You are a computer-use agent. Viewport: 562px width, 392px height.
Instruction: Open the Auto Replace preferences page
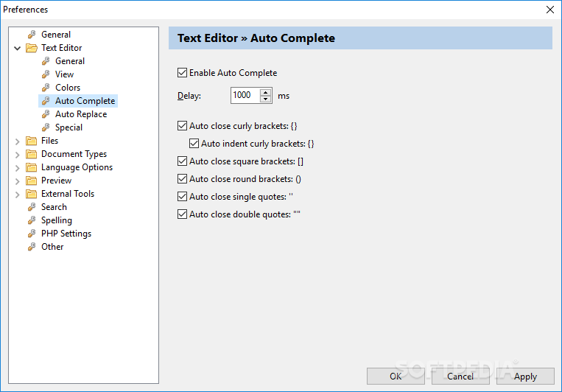coord(80,114)
